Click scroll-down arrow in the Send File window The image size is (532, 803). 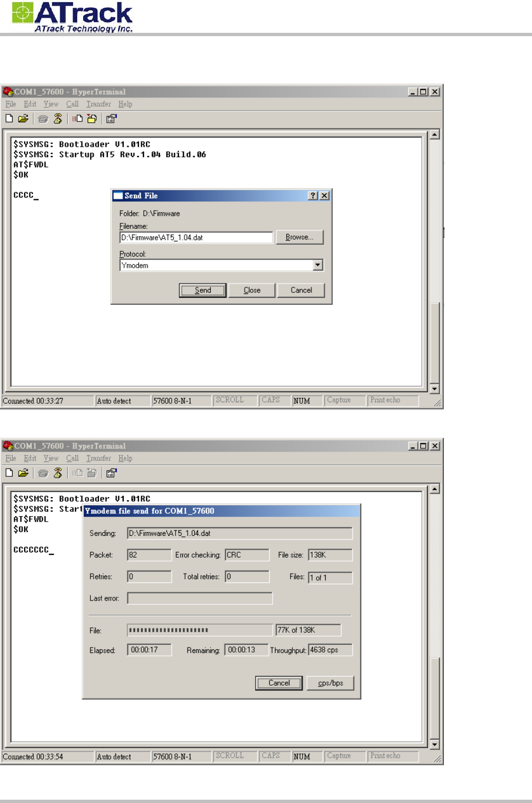pyautogui.click(x=435, y=389)
